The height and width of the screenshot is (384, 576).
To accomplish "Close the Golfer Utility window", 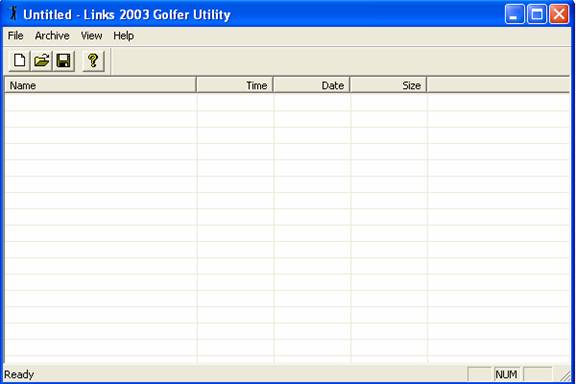I will (559, 14).
